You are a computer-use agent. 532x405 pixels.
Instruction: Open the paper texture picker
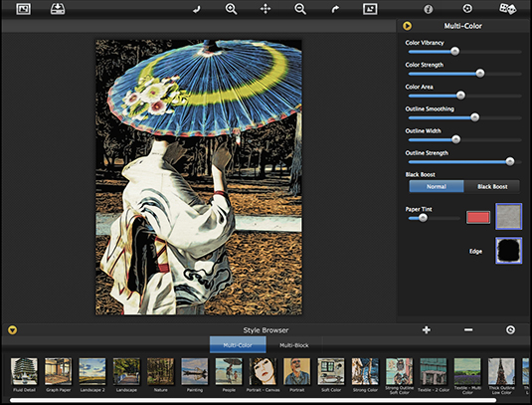[508, 216]
